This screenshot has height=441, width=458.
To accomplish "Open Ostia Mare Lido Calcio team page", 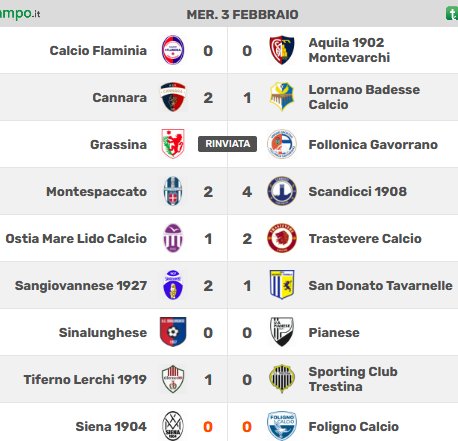I will 76,239.
